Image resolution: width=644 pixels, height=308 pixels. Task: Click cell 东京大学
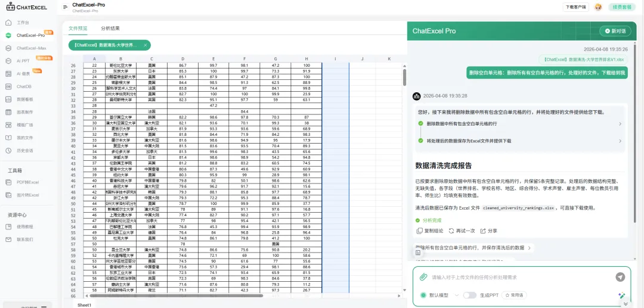click(x=120, y=71)
